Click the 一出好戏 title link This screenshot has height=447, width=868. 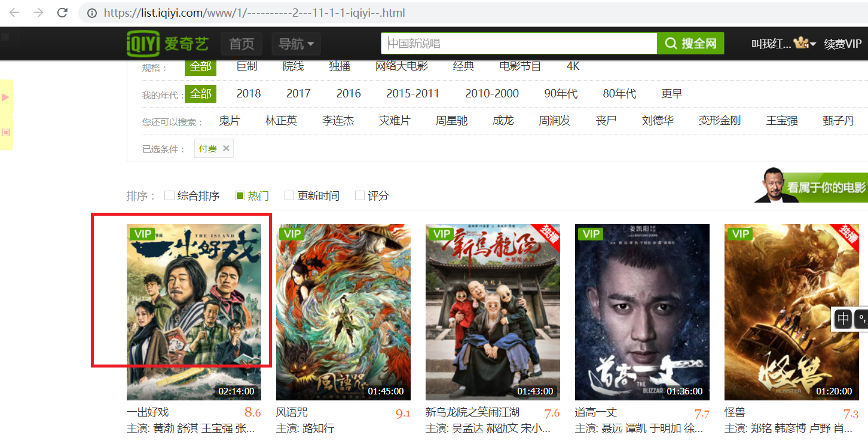point(148,412)
